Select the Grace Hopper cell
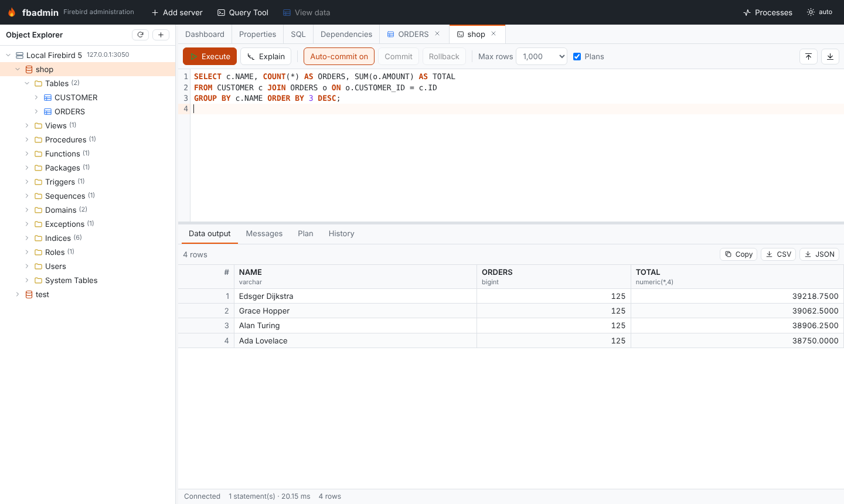This screenshot has height=504, width=844. (x=355, y=311)
